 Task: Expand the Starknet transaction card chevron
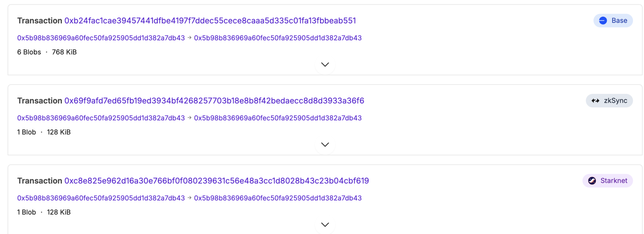point(325,225)
